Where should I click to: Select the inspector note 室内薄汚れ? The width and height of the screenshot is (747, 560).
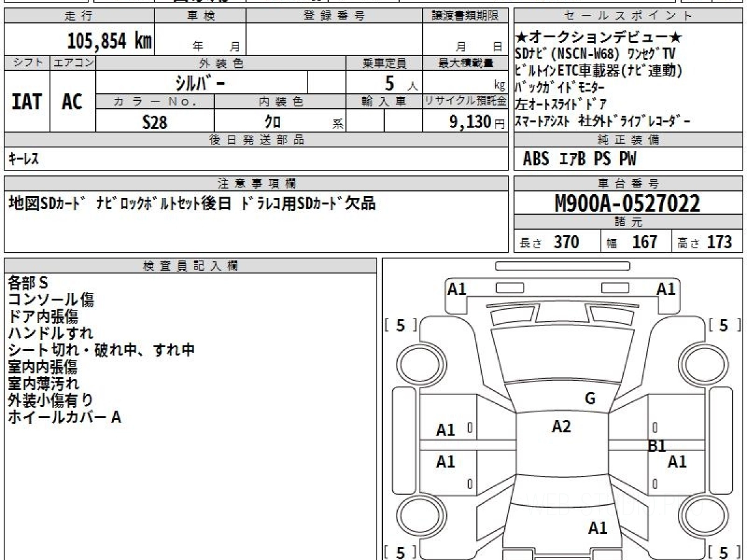[x=43, y=384]
